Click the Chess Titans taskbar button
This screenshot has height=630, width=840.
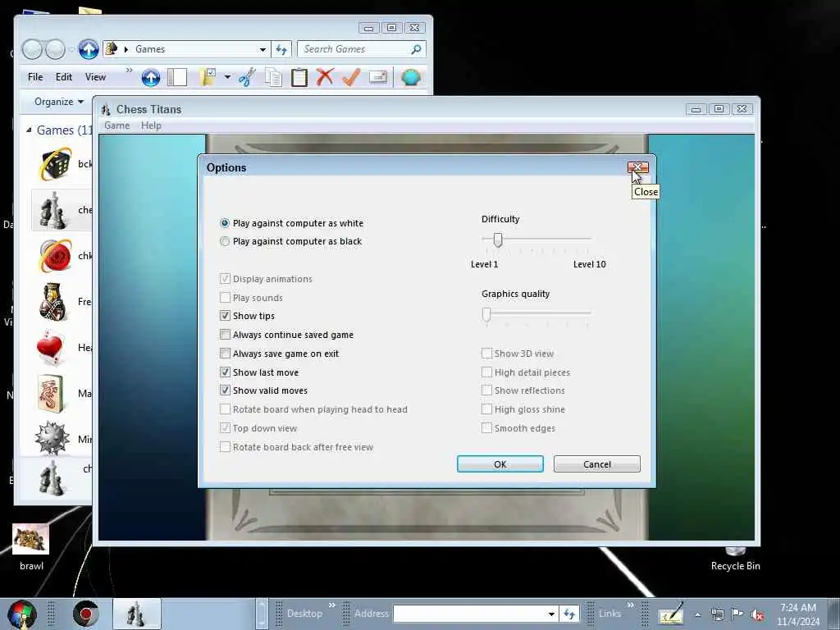pyautogui.click(x=137, y=614)
